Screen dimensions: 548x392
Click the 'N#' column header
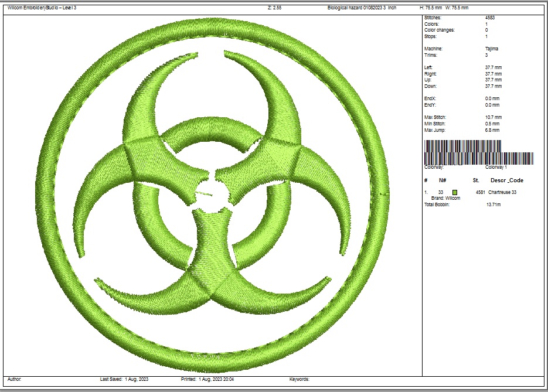tap(443, 180)
